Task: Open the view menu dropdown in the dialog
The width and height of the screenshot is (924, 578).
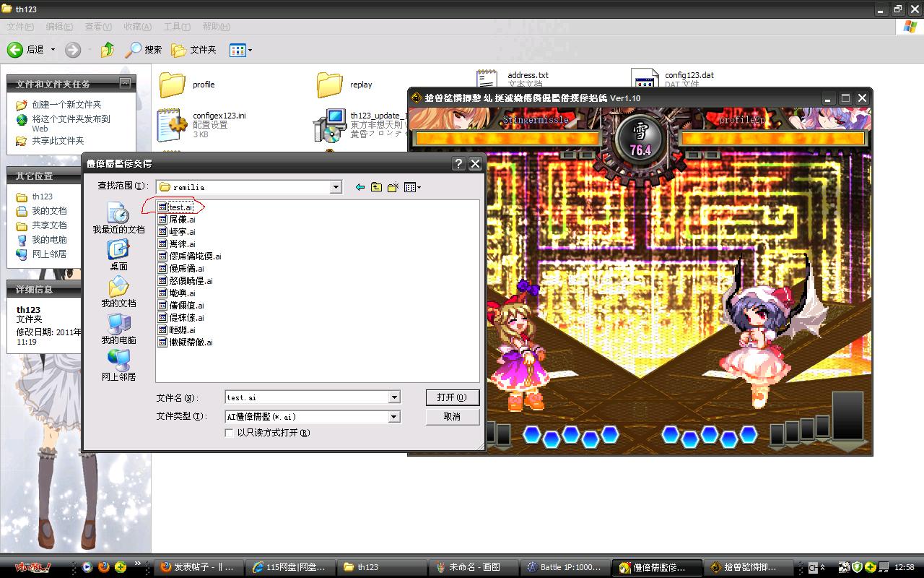Action: [413, 187]
